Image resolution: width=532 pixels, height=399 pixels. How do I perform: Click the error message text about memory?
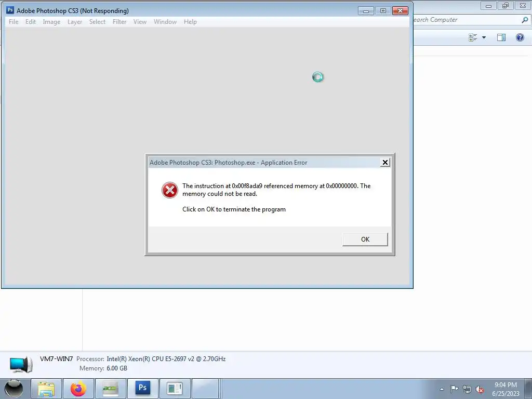276,190
